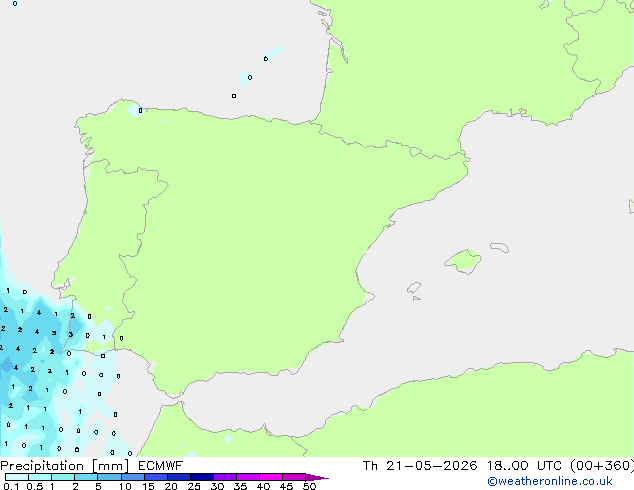
Task: Open the weatheronline.co.uk copyright link
Action: coord(550,481)
